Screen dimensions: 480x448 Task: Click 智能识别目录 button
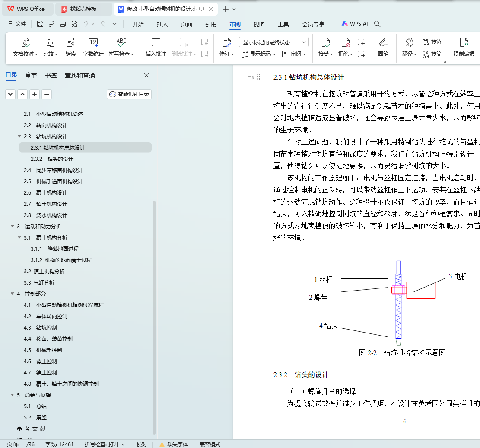(129, 94)
